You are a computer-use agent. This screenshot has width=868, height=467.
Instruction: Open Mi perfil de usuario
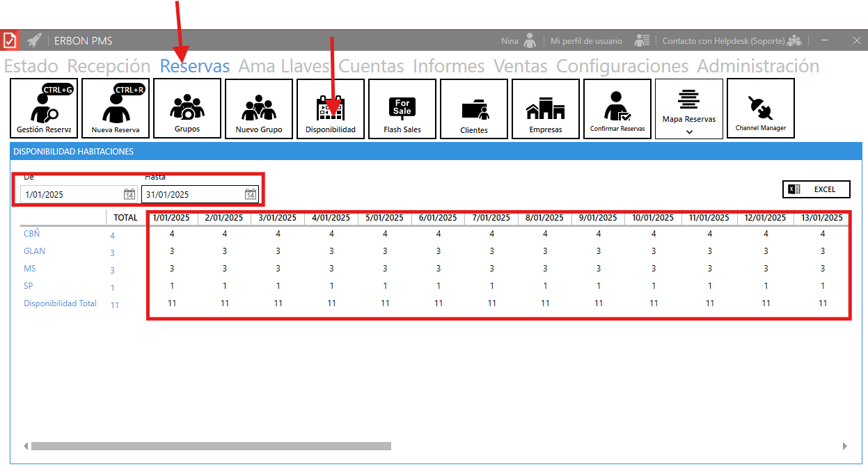tap(586, 41)
